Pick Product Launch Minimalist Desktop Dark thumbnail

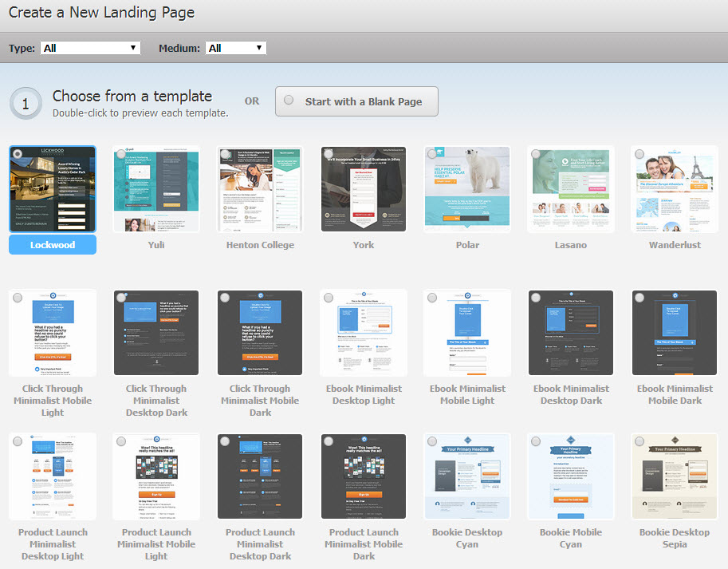click(260, 476)
